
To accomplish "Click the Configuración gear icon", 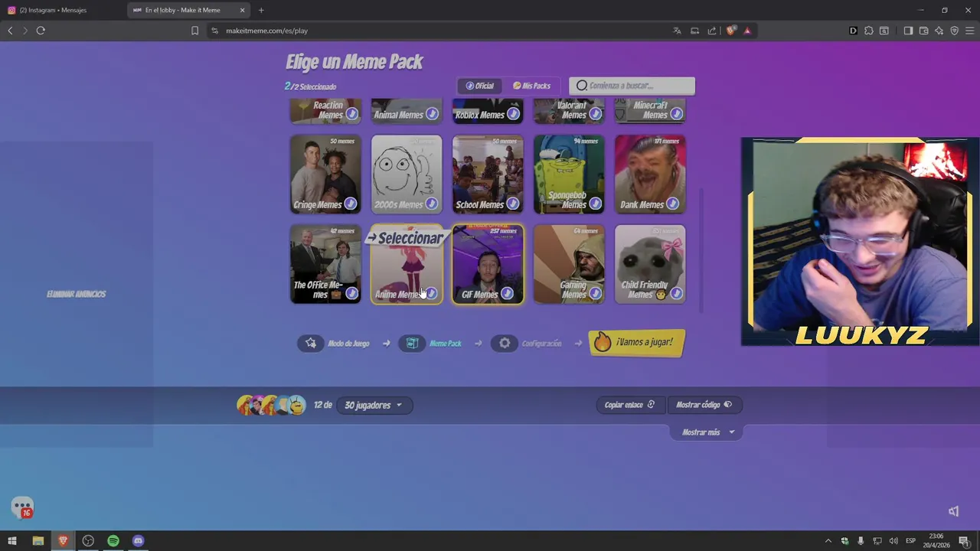I will click(x=505, y=344).
